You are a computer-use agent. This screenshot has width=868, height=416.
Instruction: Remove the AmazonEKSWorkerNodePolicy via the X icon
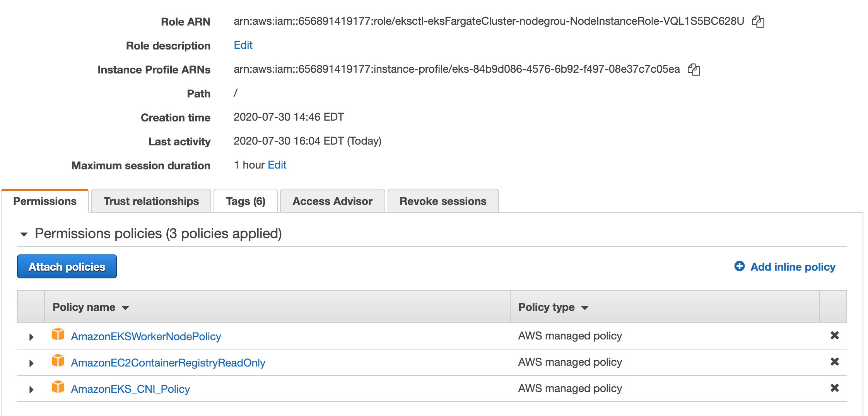tap(835, 336)
